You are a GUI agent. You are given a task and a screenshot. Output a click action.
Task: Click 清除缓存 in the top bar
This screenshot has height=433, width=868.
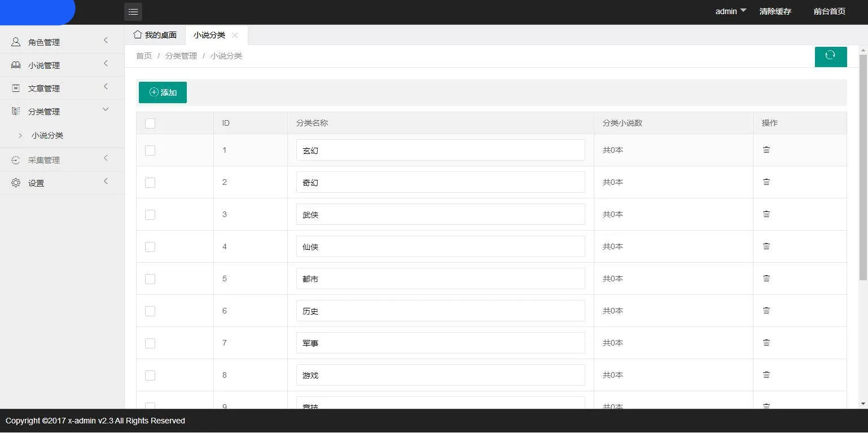775,11
